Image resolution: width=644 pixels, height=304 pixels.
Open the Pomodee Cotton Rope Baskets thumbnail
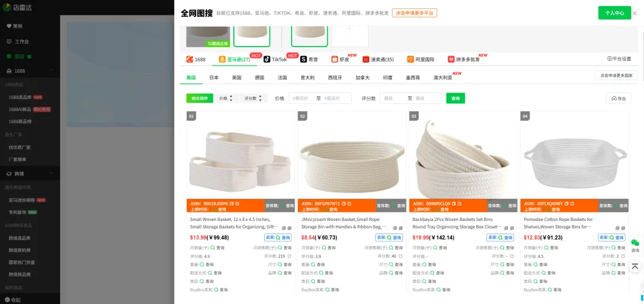point(574,155)
